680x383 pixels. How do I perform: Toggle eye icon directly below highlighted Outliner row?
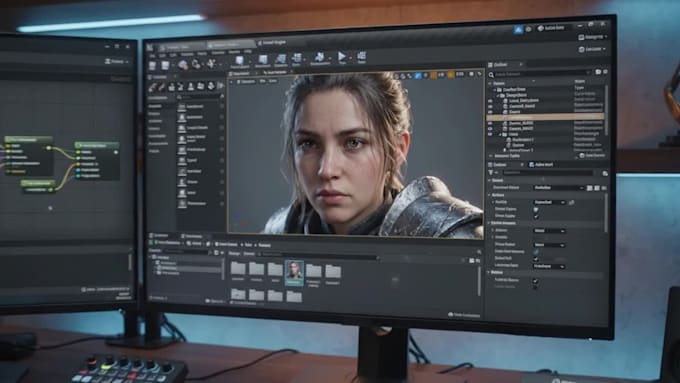tap(490, 123)
